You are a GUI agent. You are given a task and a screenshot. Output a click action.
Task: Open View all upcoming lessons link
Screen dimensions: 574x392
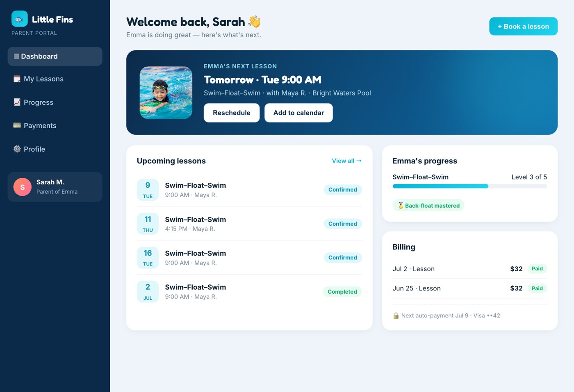[x=346, y=161]
